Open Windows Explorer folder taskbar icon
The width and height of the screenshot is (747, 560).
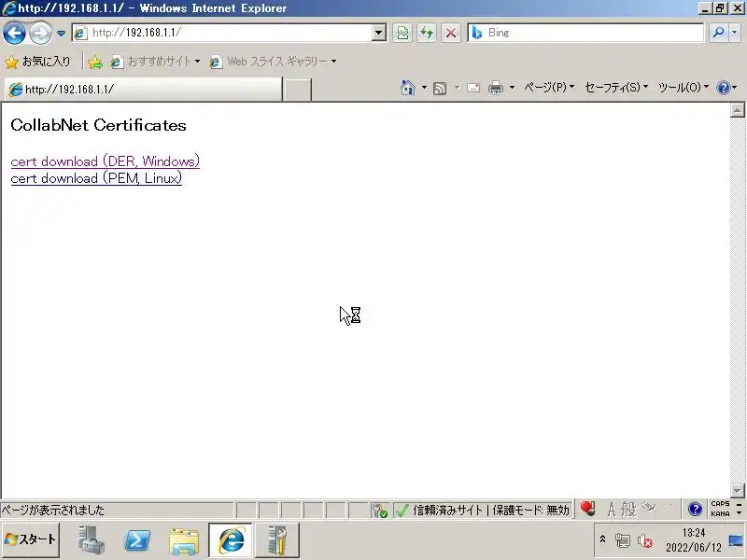click(x=183, y=540)
